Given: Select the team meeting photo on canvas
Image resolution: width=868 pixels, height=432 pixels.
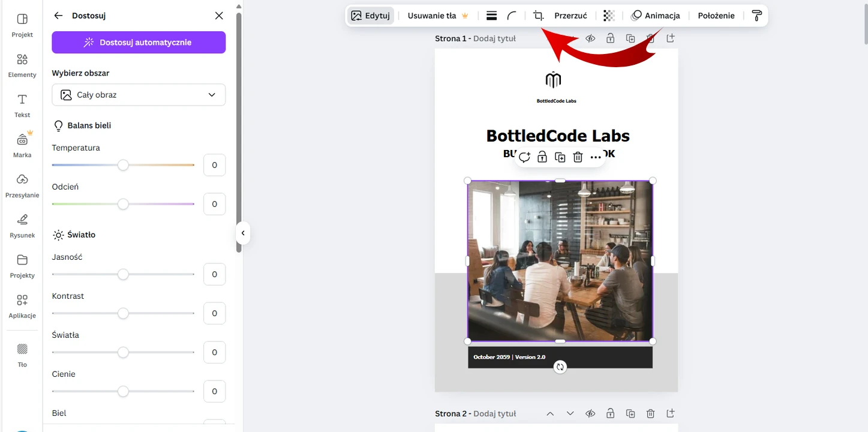Looking at the screenshot, I should click(x=560, y=261).
